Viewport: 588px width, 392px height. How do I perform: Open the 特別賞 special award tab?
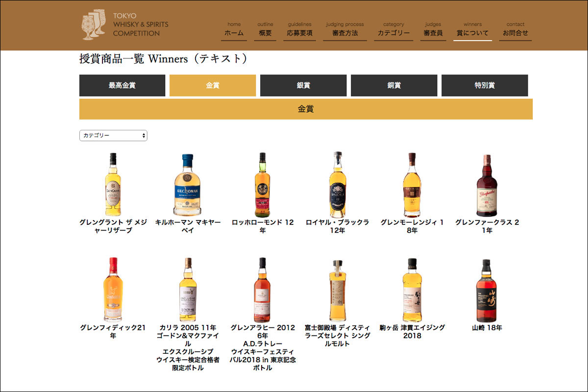(x=485, y=85)
